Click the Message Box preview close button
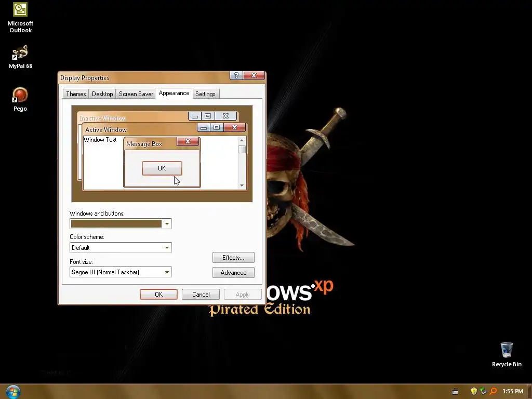The image size is (532, 399). 188,141
